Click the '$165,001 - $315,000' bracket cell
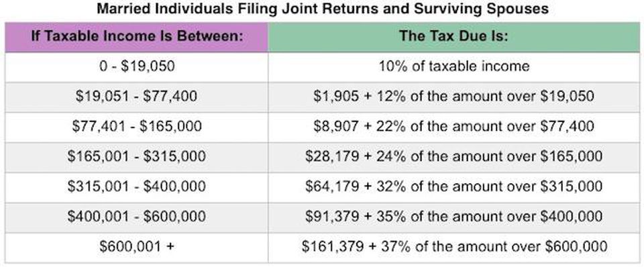 [137, 156]
